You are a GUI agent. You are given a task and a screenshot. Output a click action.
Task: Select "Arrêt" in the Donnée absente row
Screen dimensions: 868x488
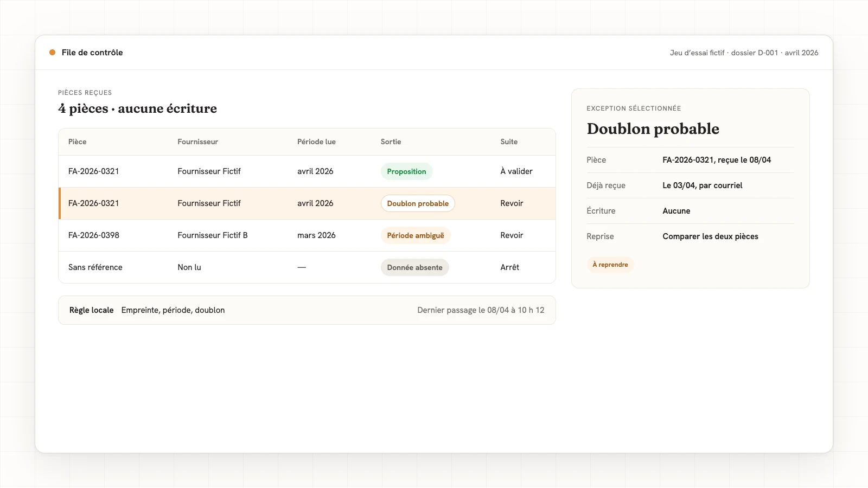[510, 267]
